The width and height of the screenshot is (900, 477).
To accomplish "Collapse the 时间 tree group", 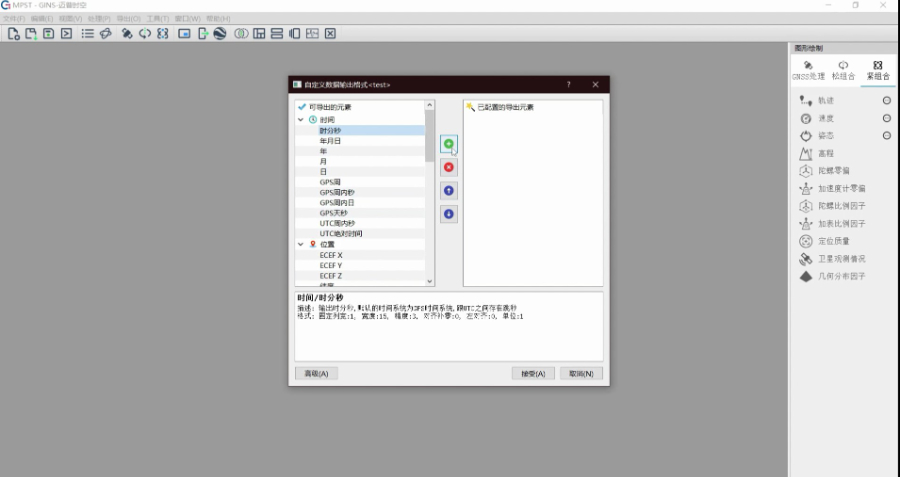I will point(301,119).
